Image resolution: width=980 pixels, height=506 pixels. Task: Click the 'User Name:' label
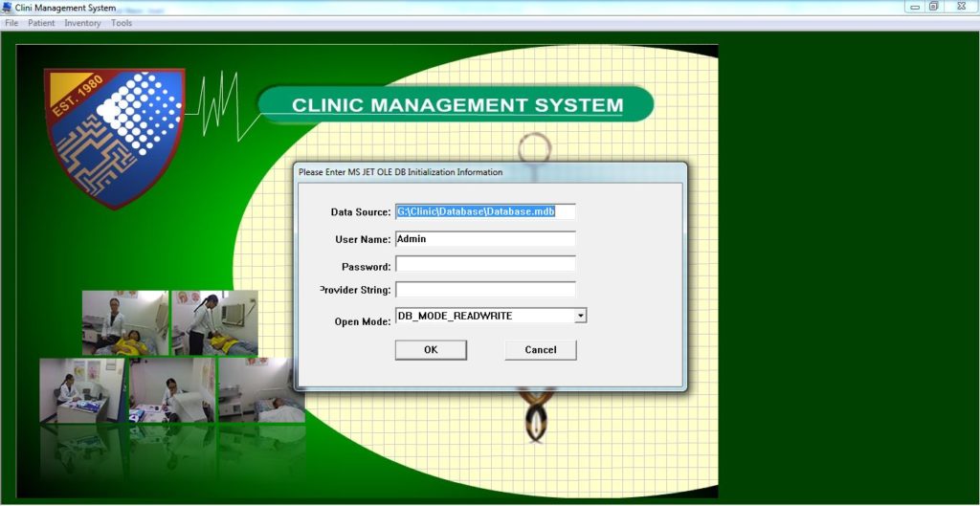(363, 239)
